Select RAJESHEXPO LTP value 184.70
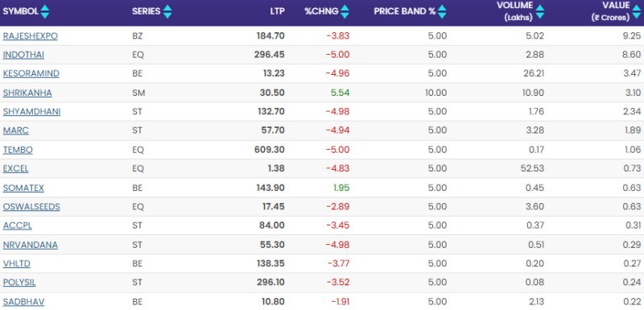The width and height of the screenshot is (644, 310). click(x=270, y=35)
